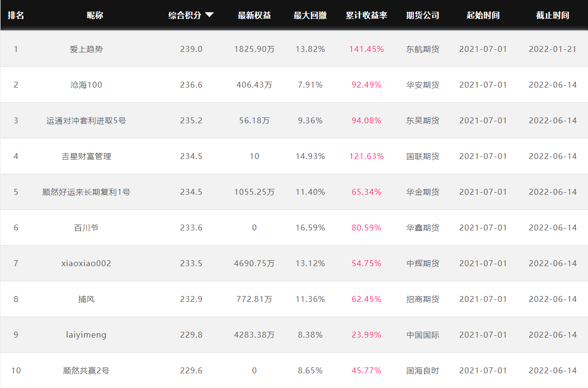Click the 排名 column header
This screenshot has height=388, width=588.
16,15
